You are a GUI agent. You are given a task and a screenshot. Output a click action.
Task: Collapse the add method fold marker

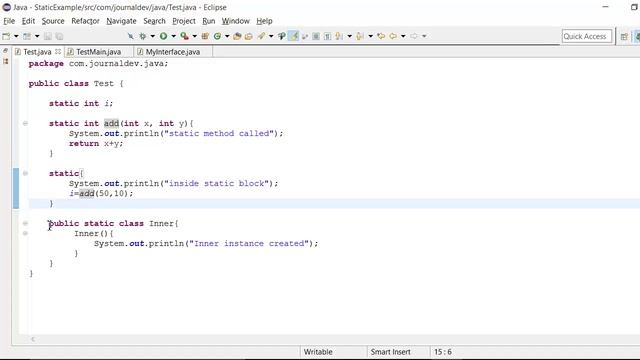[25, 123]
